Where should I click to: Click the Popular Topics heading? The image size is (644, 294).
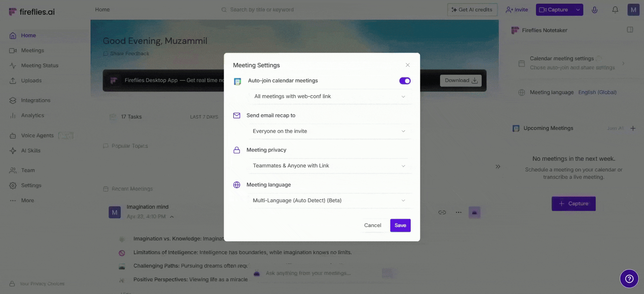click(x=129, y=146)
